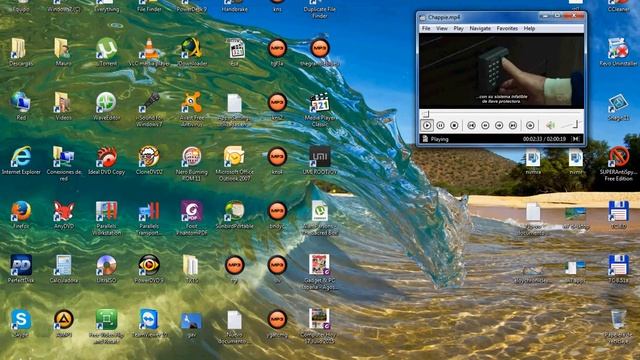Click the Play button in the player

(x=427, y=125)
